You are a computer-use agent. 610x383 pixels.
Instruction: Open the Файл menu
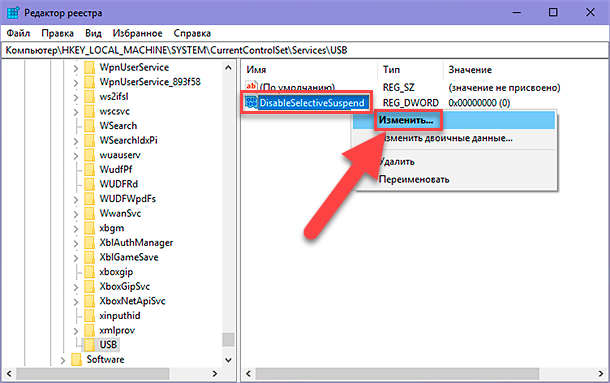pyautogui.click(x=18, y=33)
